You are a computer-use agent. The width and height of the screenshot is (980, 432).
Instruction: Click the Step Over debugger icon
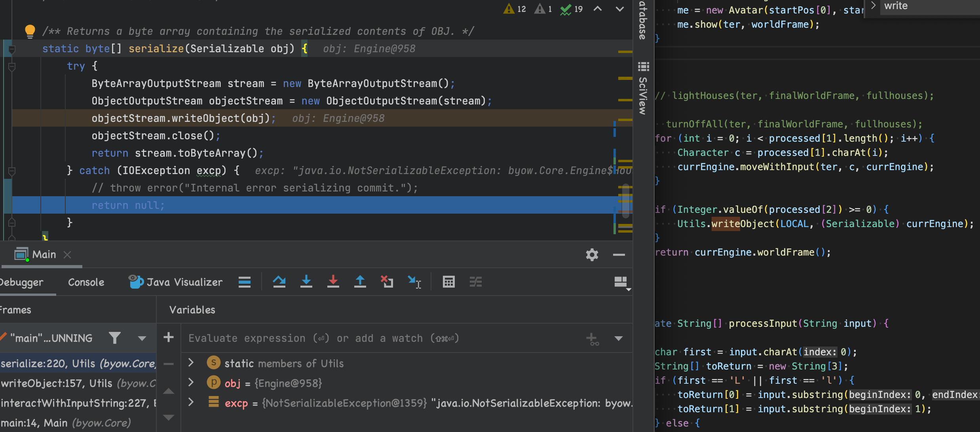[279, 282]
